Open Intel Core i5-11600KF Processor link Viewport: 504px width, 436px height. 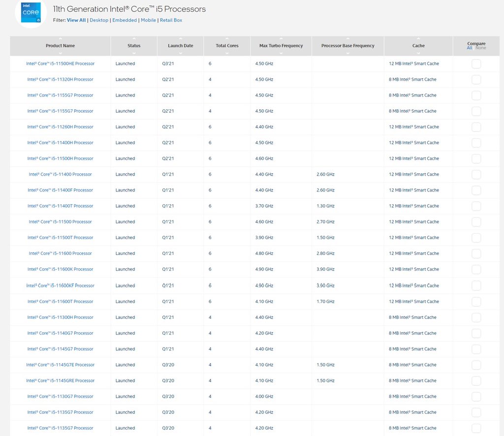coord(60,285)
